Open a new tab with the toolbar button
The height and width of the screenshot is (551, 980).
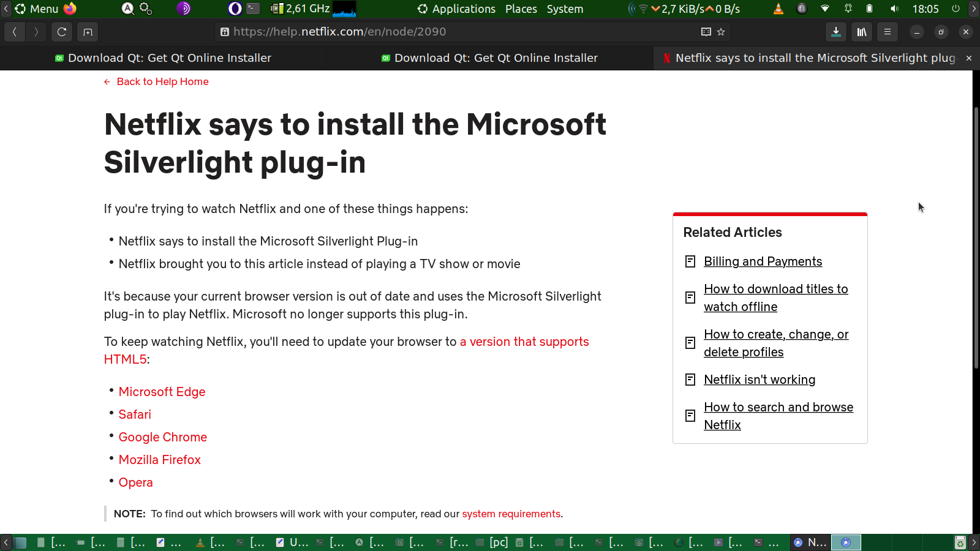88,32
